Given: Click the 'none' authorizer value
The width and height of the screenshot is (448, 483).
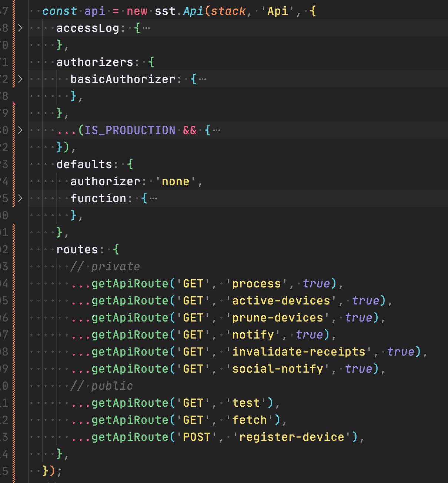Looking at the screenshot, I should click(175, 181).
